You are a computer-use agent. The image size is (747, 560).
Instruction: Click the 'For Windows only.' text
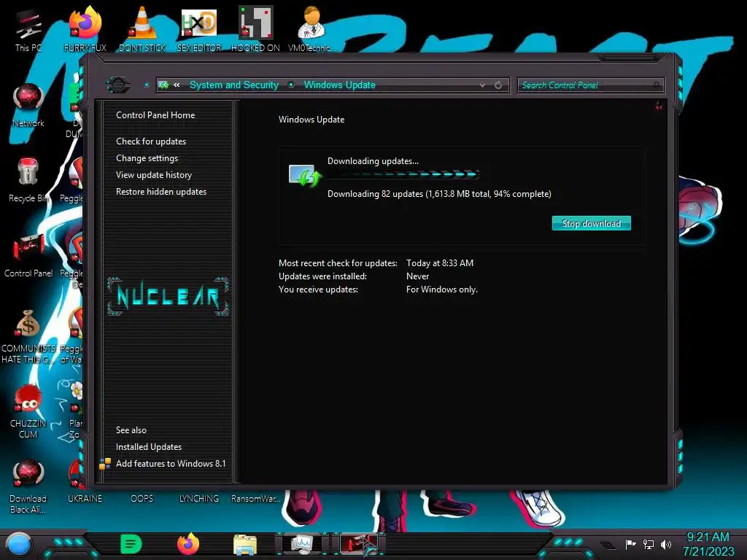coord(442,289)
